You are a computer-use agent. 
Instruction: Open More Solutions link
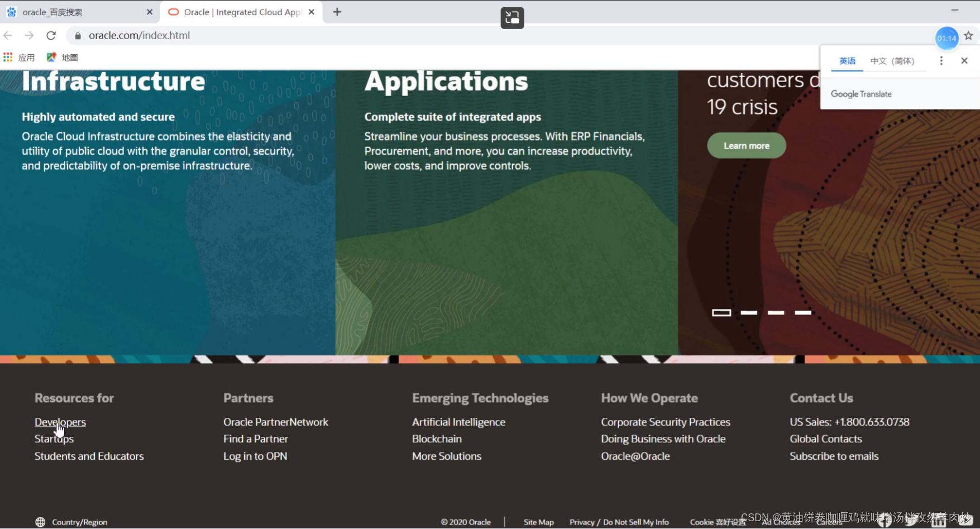pos(447,456)
